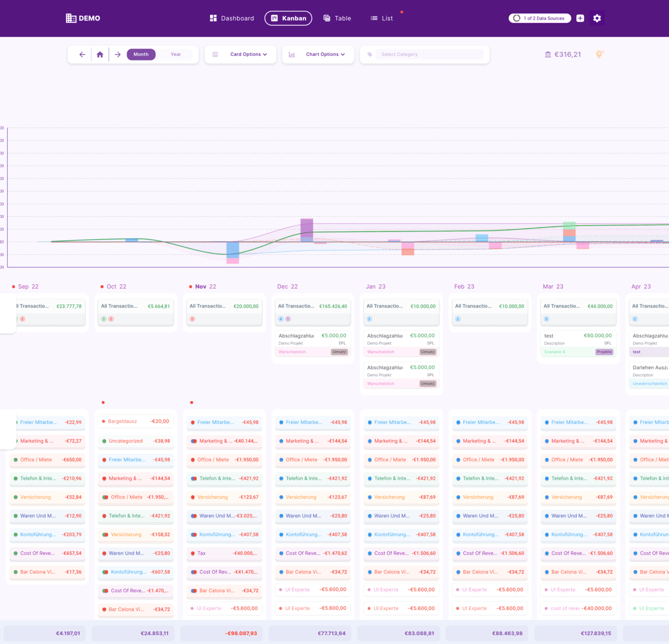Click the Tax expense row in Nov 22
The image size is (669, 644).
224,553
